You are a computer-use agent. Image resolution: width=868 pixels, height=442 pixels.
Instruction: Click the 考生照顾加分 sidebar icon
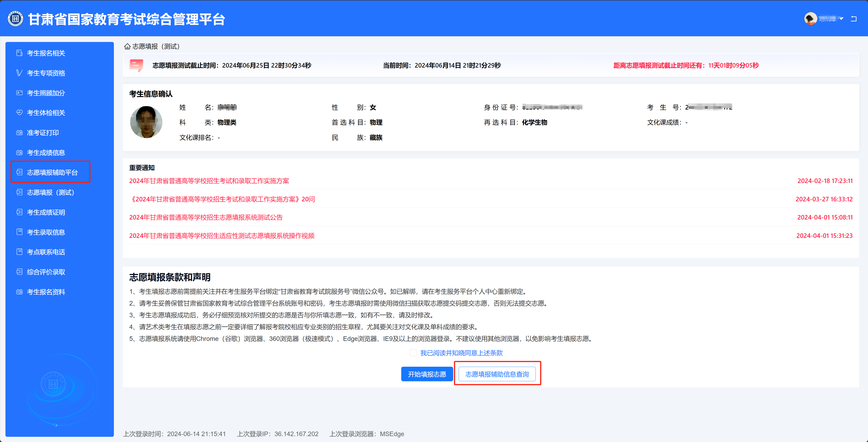tap(19, 93)
